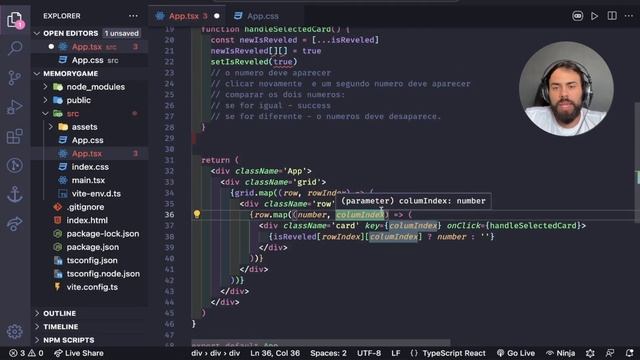Click the feedback icon in status bar
The image size is (640, 360).
610,353
